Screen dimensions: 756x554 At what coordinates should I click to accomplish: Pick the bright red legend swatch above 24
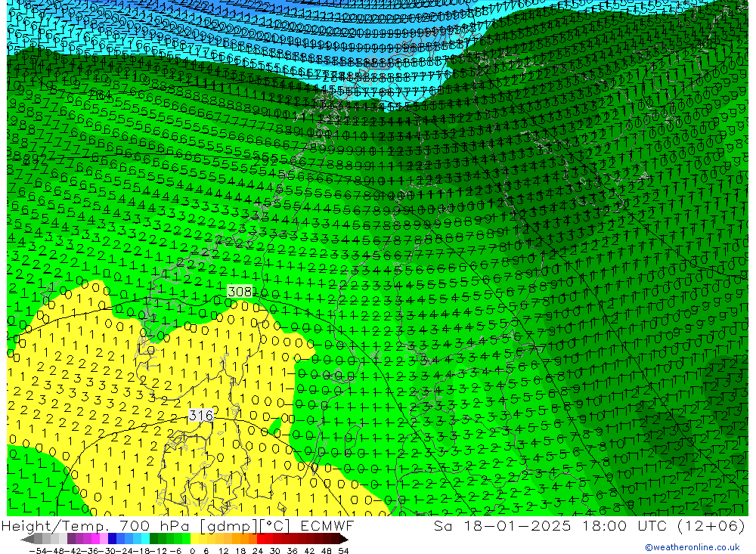point(261,539)
